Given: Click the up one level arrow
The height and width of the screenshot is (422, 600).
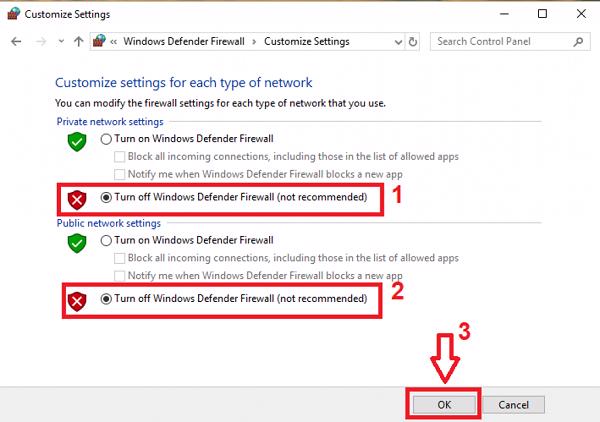Looking at the screenshot, I should pyautogui.click(x=78, y=42).
